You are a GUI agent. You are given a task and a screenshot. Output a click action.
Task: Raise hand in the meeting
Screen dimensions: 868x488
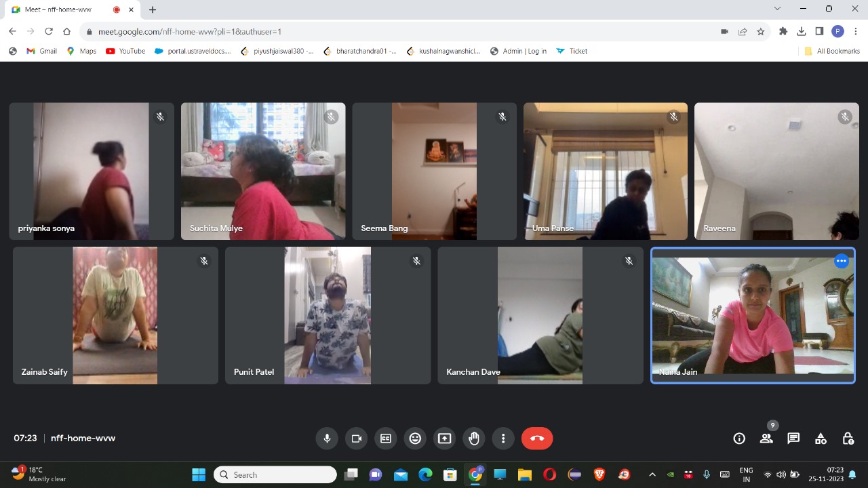point(474,439)
